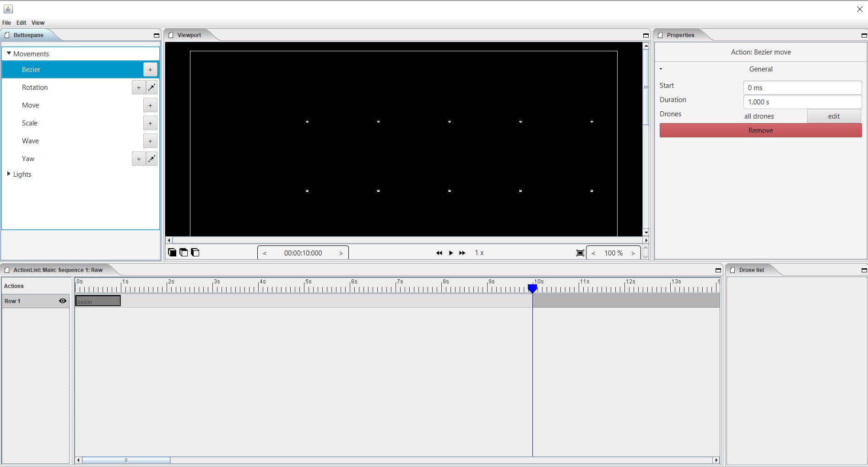Click edit button for Drones
This screenshot has width=868, height=467.
point(834,116)
